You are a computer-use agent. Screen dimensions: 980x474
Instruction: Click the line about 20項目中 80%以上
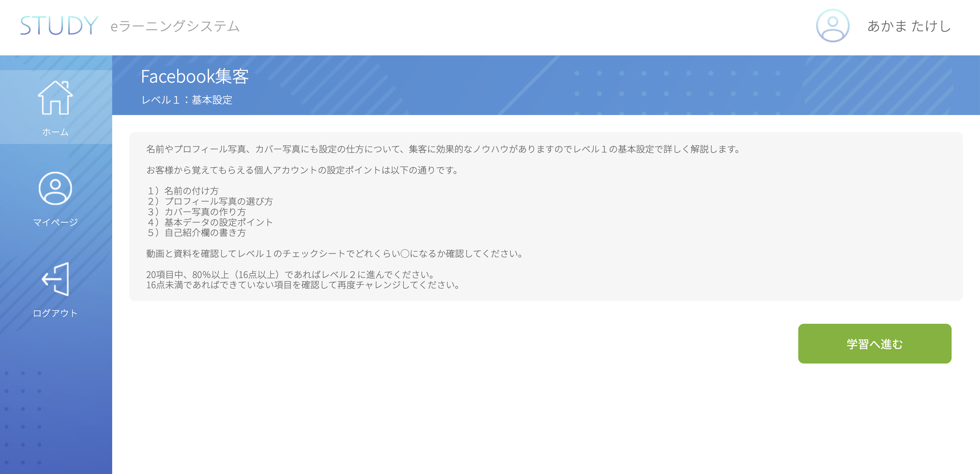click(291, 274)
